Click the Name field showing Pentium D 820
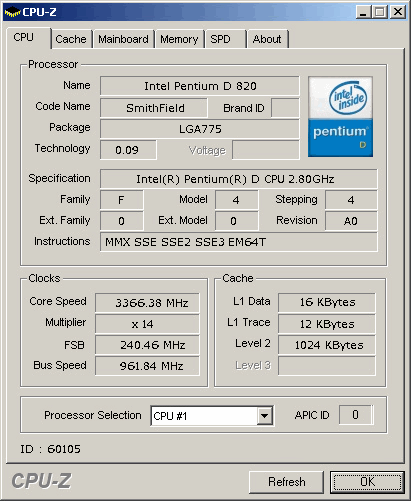Image resolution: width=411 pixels, height=501 pixels. [x=200, y=86]
